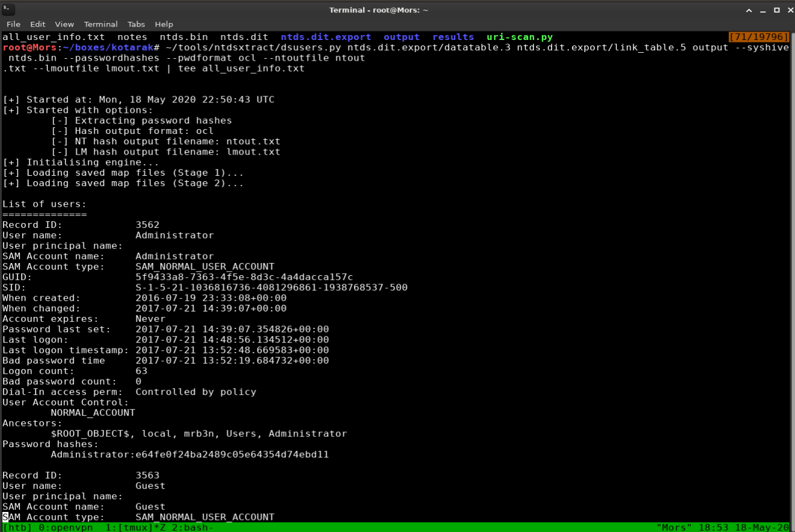
Task: Click Record ID value 3563
Action: pyautogui.click(x=147, y=475)
